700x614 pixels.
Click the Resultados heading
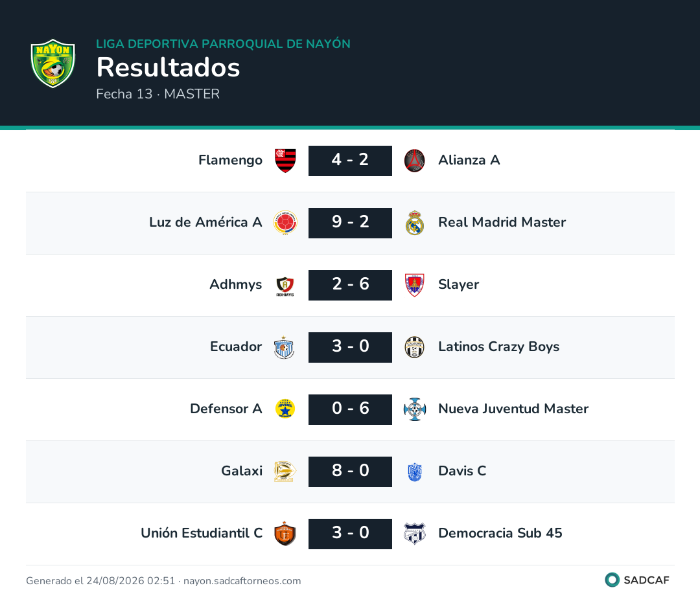coord(169,67)
